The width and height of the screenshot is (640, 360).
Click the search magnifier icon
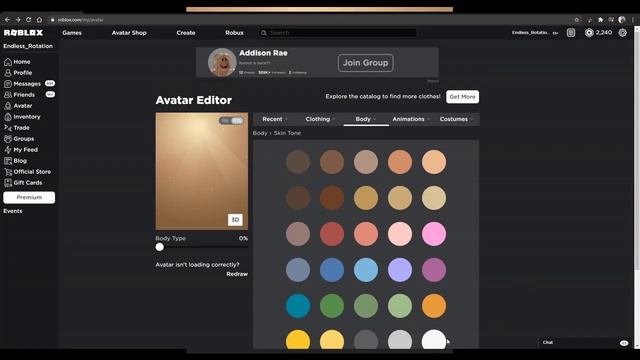click(264, 33)
